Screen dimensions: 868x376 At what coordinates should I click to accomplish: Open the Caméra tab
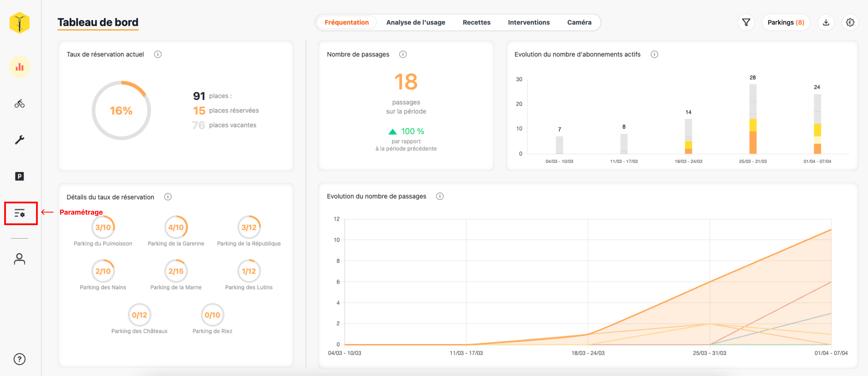tap(579, 23)
